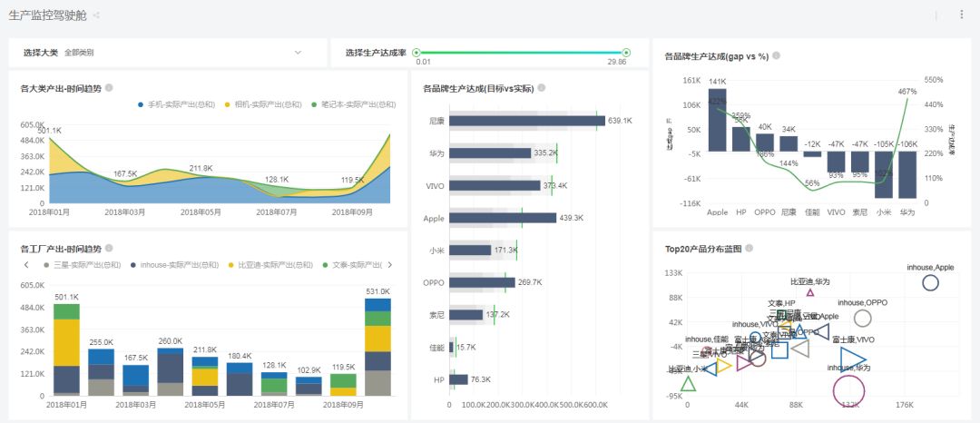Image resolution: width=980 pixels, height=423 pixels.
Task: Click info icon next to 各大类产出-时间趋势
Action: [x=109, y=88]
